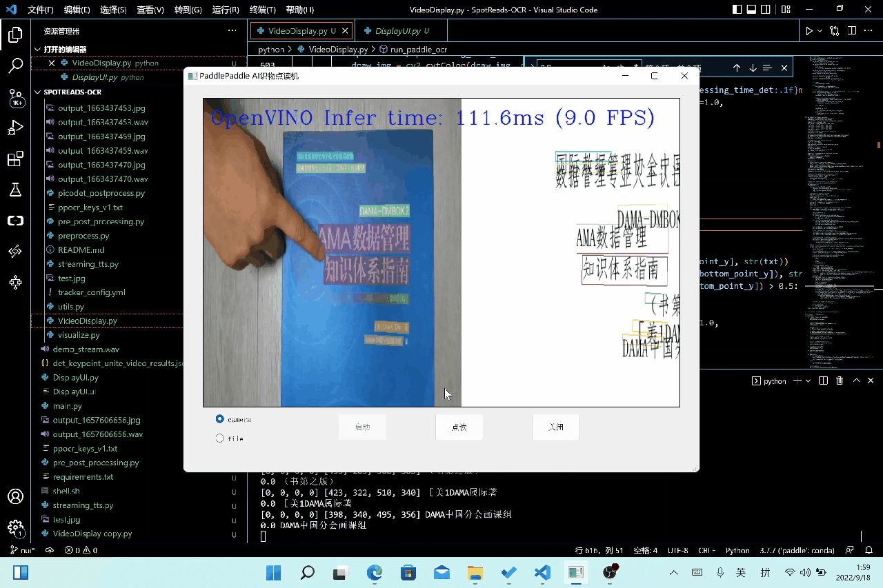This screenshot has height=588, width=883.
Task: Open the Explorer view in activity bar
Action: 15,35
